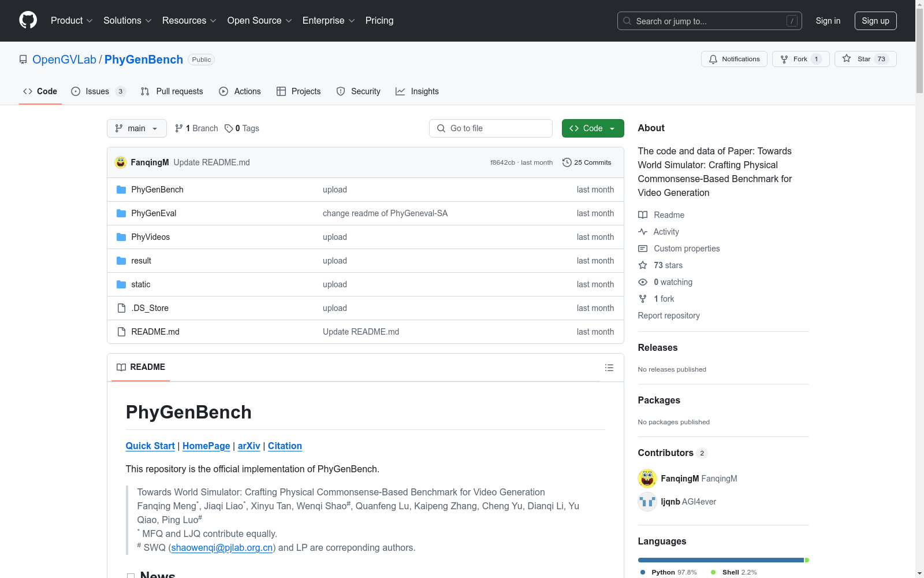Click the Activity pulse icon
The image size is (924, 578).
click(x=643, y=232)
